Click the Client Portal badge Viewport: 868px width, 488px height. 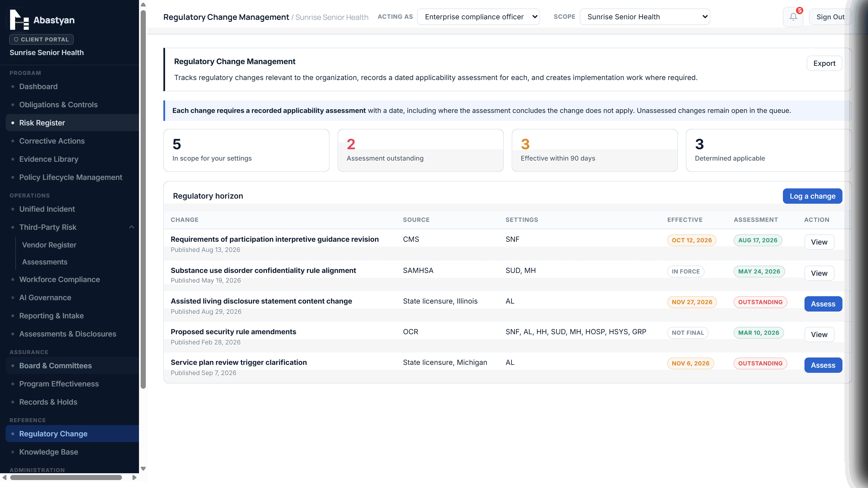(41, 39)
